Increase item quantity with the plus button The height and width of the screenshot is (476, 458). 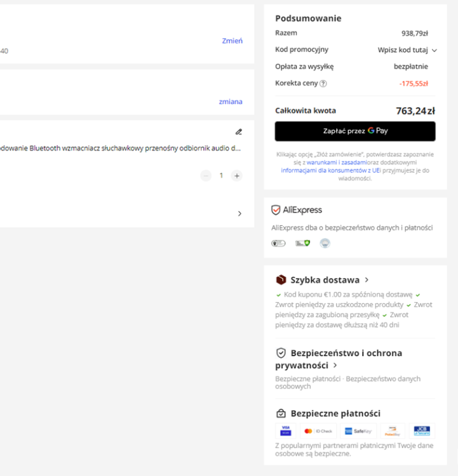236,176
